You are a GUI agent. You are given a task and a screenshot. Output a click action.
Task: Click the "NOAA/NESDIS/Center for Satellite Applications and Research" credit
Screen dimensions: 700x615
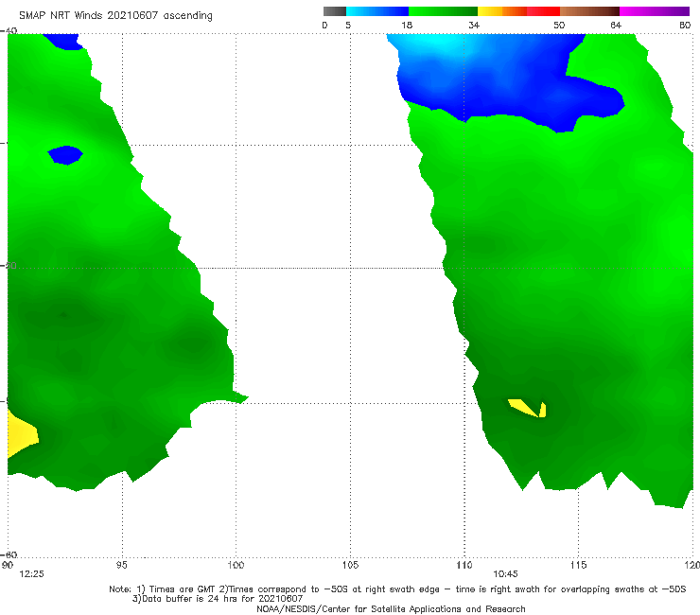(391, 608)
